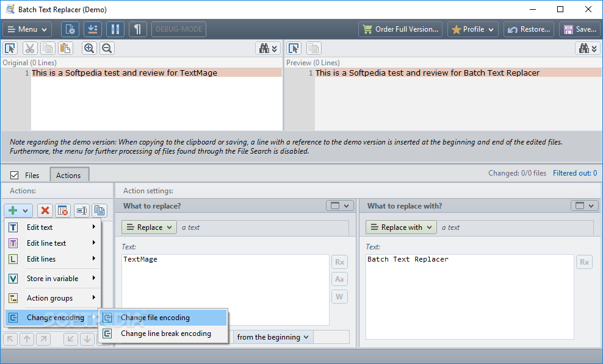Click the Zoom out magnifier icon
This screenshot has height=364, width=603.
[x=107, y=48]
